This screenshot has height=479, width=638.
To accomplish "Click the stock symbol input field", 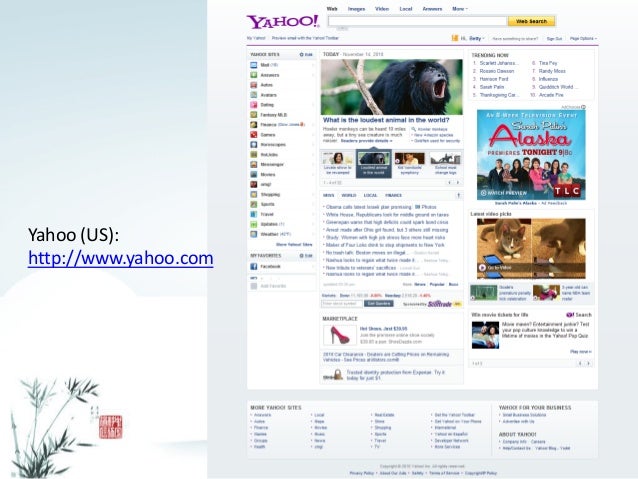I will (x=342, y=304).
